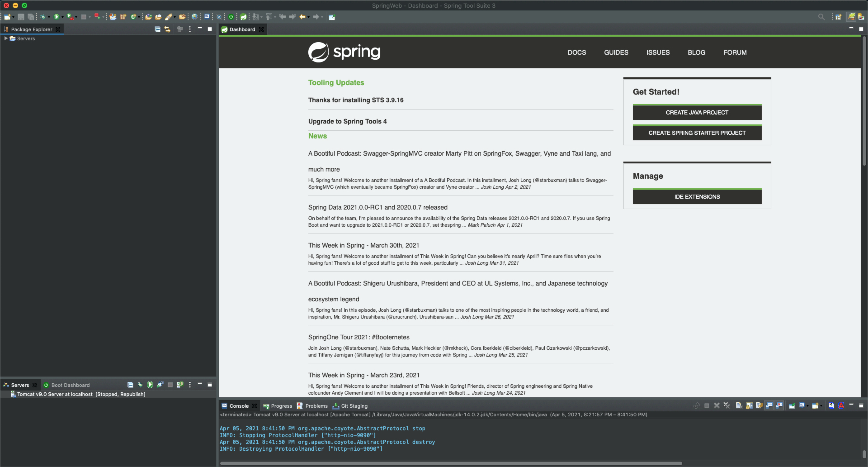Click the green Boot Dashboard power icon in toolbar

click(x=231, y=17)
